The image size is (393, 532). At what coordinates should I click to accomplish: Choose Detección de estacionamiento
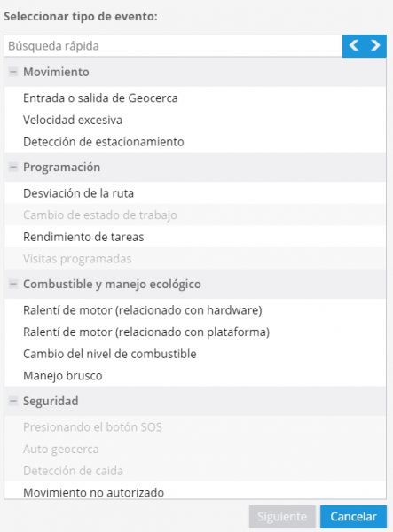tap(195, 142)
